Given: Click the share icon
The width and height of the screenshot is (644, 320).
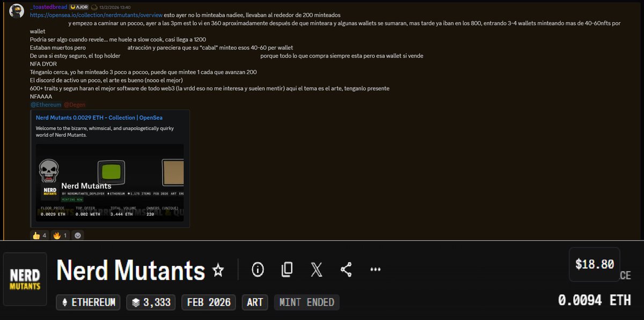Looking at the screenshot, I should coord(346,270).
